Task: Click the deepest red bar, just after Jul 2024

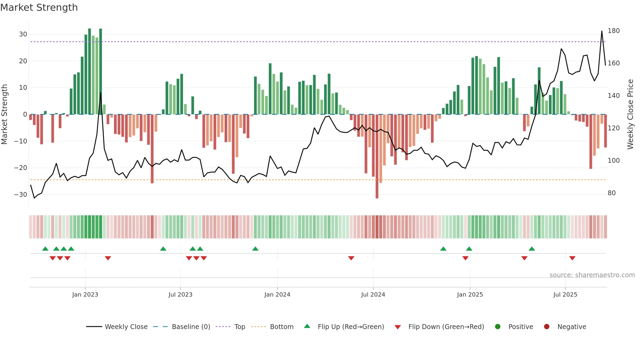Action: [x=377, y=156]
